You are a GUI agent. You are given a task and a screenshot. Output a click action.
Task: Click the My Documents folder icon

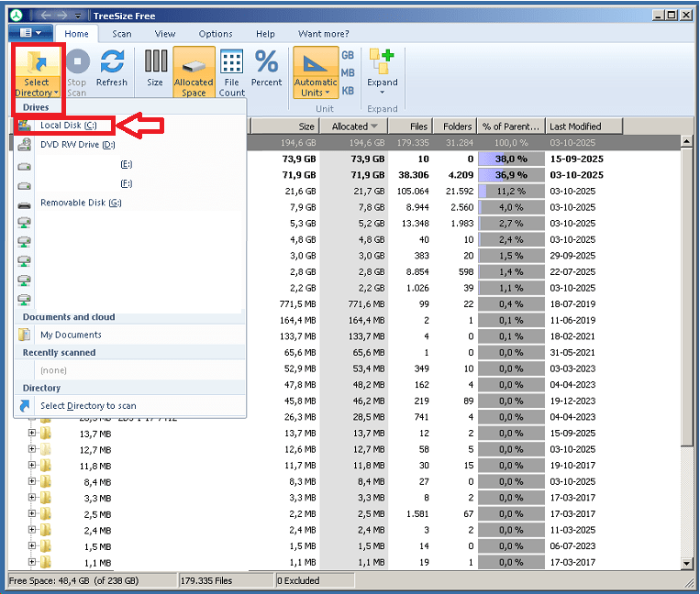pyautogui.click(x=25, y=335)
